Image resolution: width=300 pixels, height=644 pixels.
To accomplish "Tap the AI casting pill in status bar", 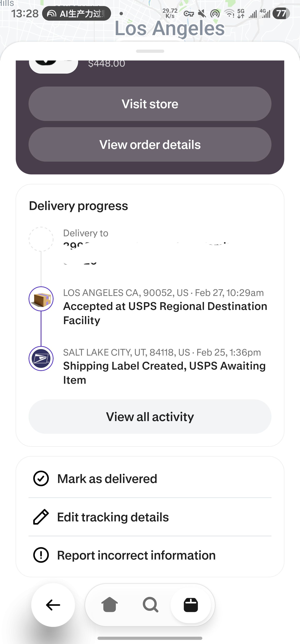I will point(76,14).
